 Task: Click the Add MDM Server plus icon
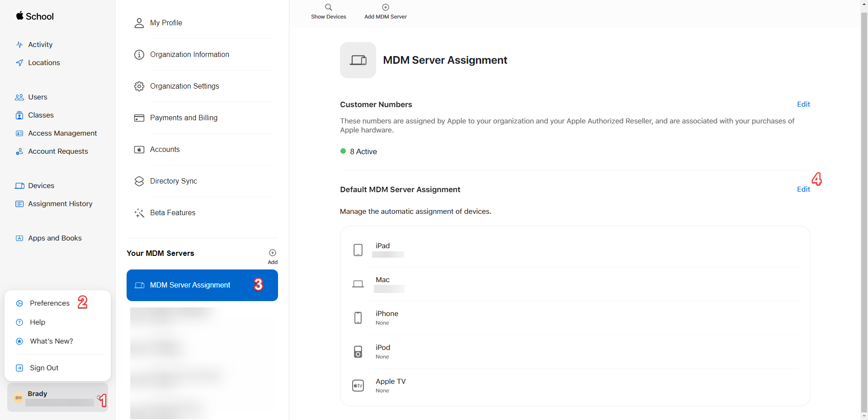click(x=385, y=7)
